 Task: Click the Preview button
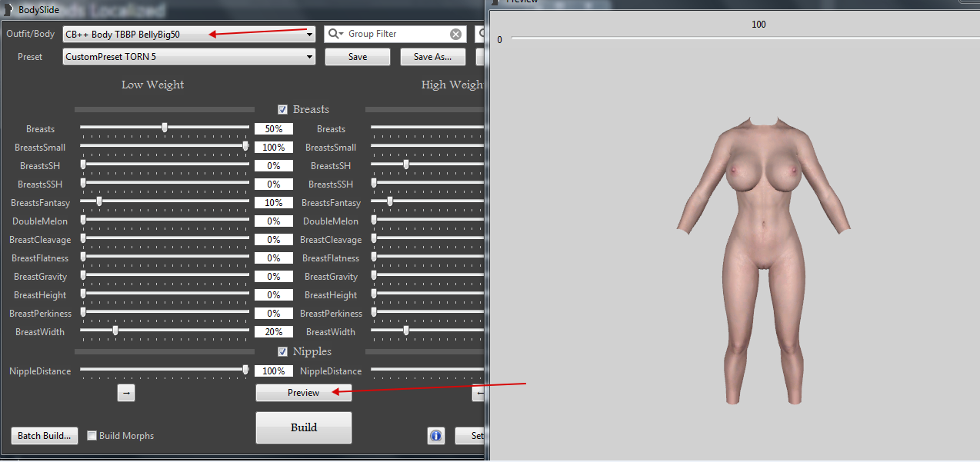(303, 393)
